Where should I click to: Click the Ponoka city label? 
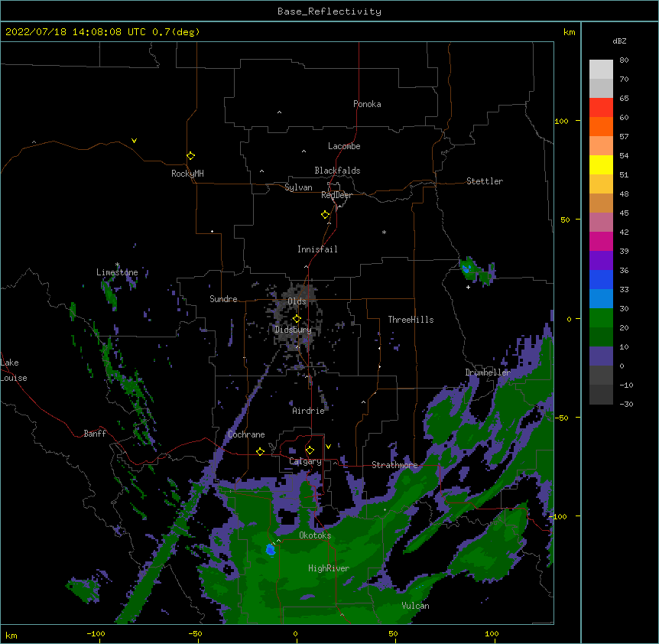pos(367,104)
